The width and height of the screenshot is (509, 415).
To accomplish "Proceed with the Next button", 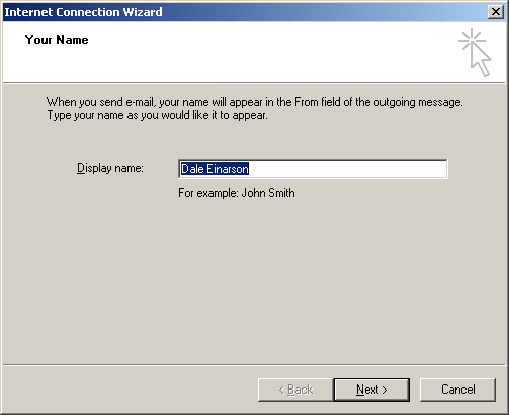I will click(372, 389).
